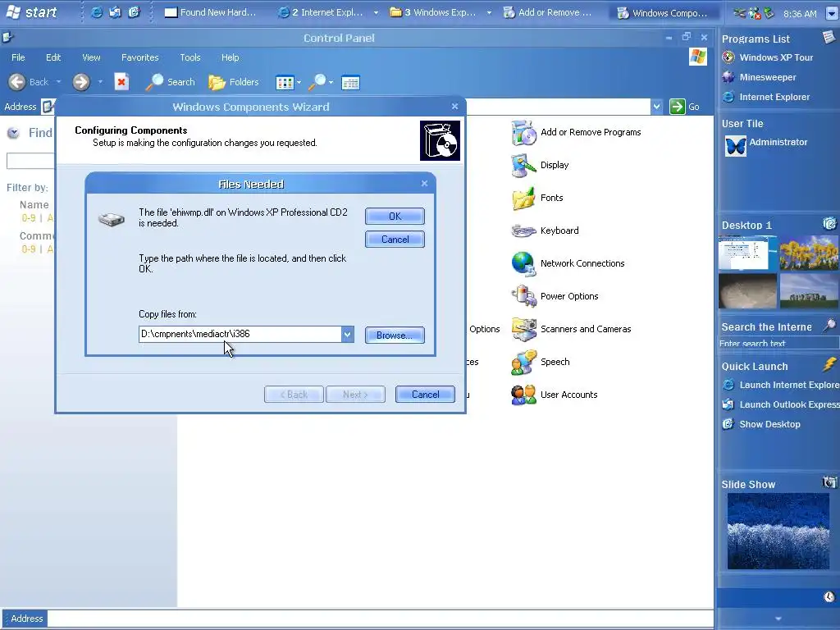The image size is (840, 630).
Task: Click the Desktop 1 panel header icon
Action: 829,223
